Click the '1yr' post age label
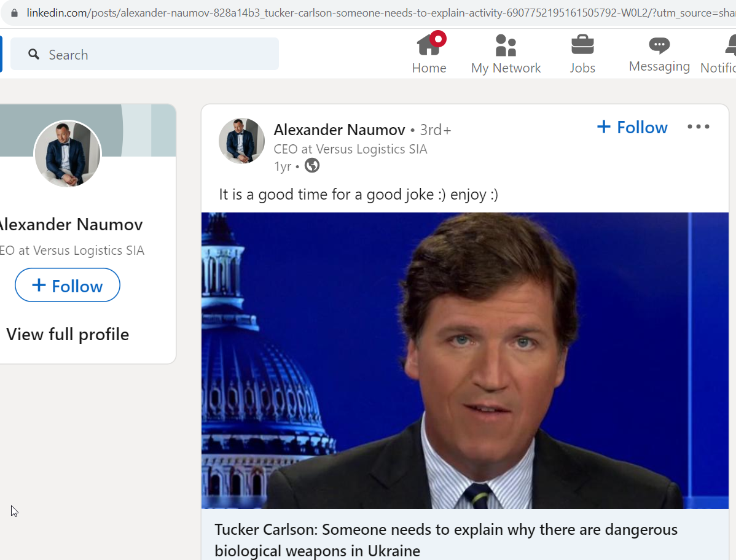This screenshot has height=560, width=736. pyautogui.click(x=283, y=166)
